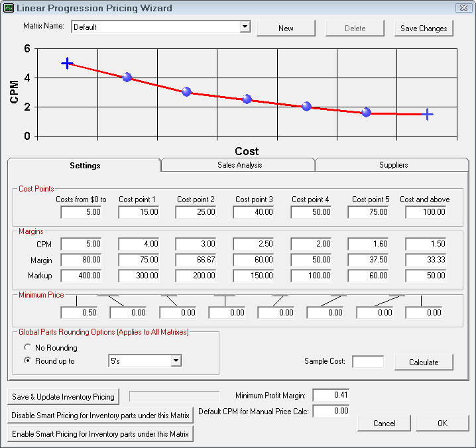Click the blue plus marker at graph end
The height and width of the screenshot is (448, 476).
428,114
